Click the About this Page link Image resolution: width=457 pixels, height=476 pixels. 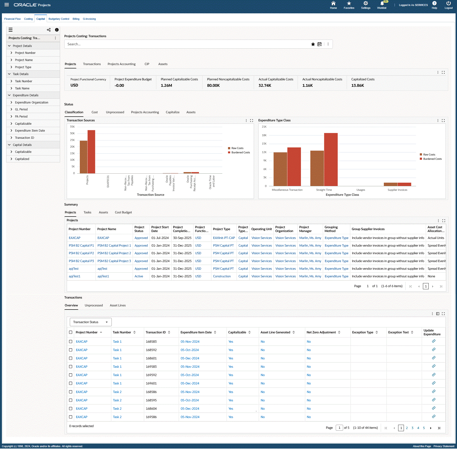(x=421, y=446)
